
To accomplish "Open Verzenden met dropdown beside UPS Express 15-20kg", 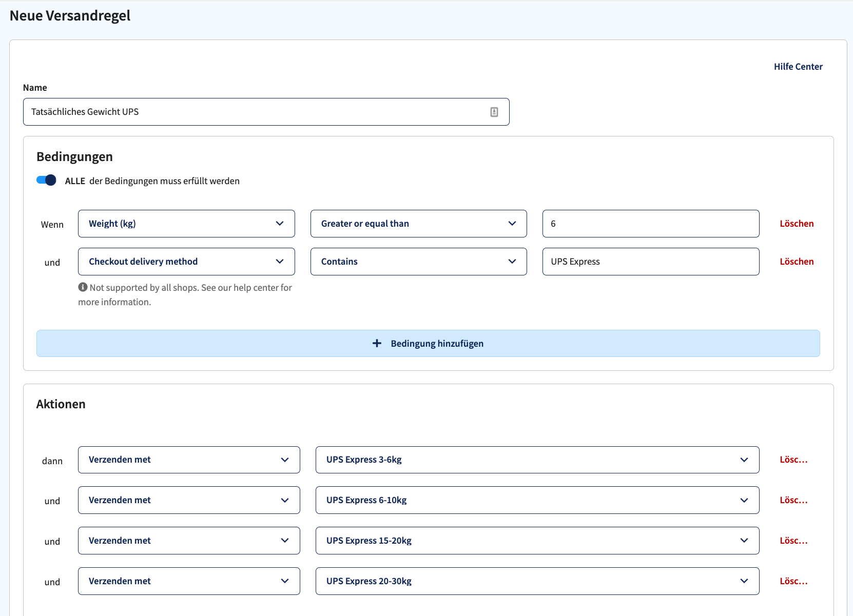I will (x=189, y=541).
